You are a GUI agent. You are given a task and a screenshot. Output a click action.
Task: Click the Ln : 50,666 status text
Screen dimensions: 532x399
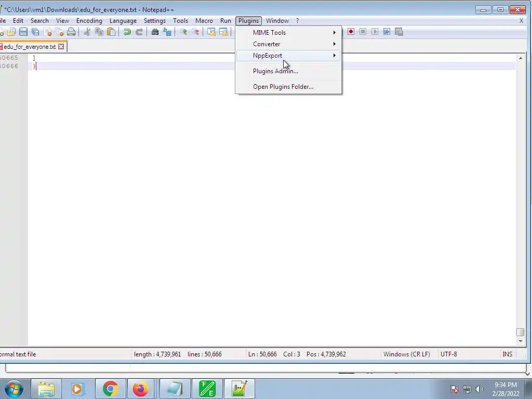click(x=262, y=354)
